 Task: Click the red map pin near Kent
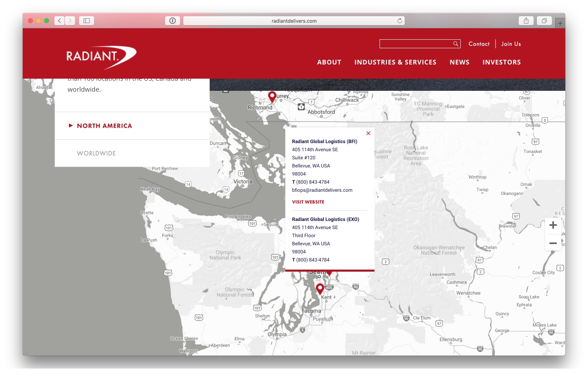pos(320,288)
